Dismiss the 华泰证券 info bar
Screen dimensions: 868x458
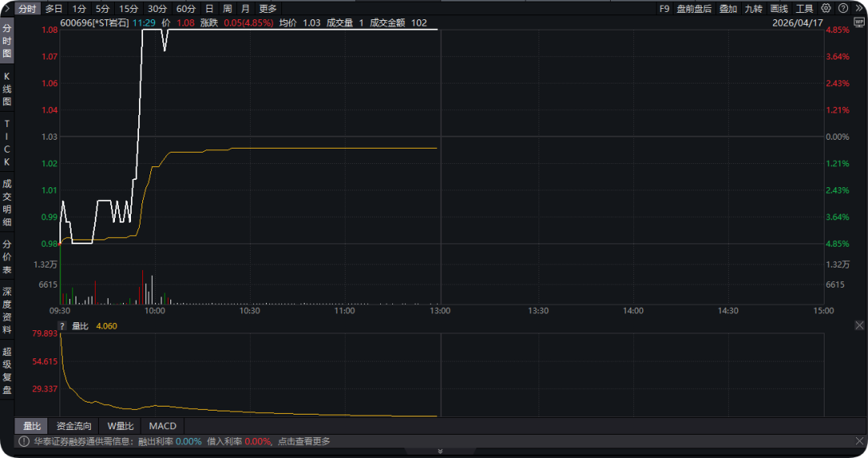[859, 441]
